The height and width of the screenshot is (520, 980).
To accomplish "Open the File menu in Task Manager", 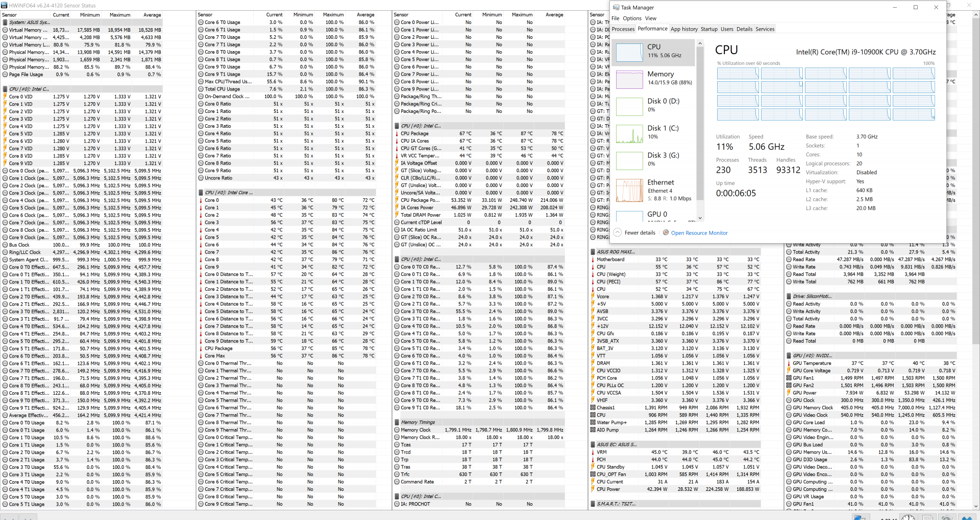I will (x=616, y=18).
